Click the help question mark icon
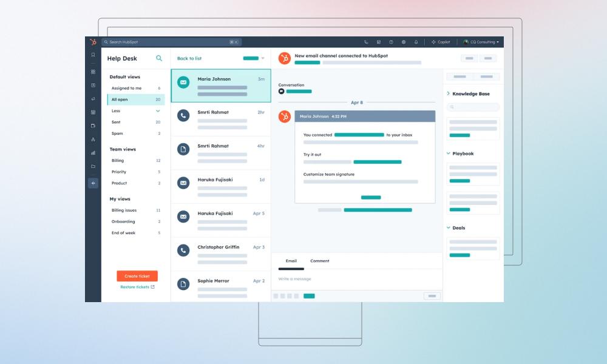The width and height of the screenshot is (607, 364). click(x=392, y=41)
